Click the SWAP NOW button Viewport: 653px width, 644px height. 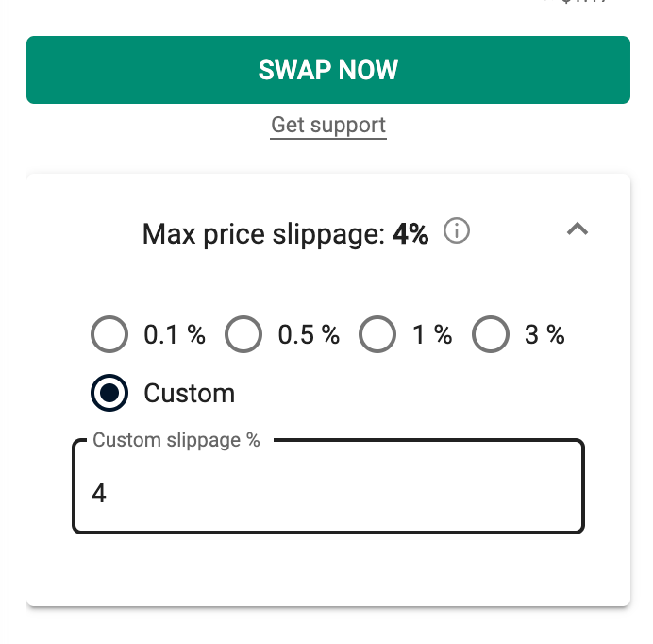point(328,70)
